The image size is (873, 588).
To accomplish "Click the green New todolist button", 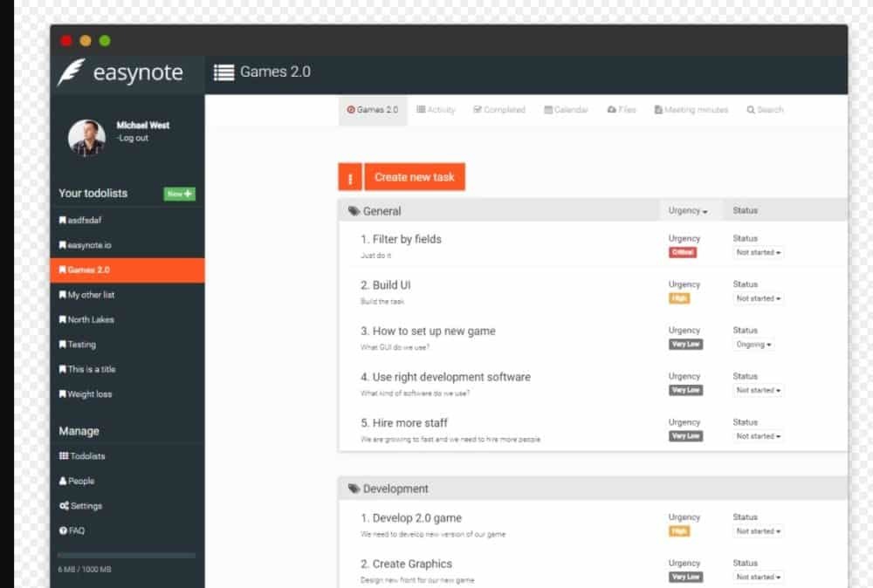I will 180,194.
